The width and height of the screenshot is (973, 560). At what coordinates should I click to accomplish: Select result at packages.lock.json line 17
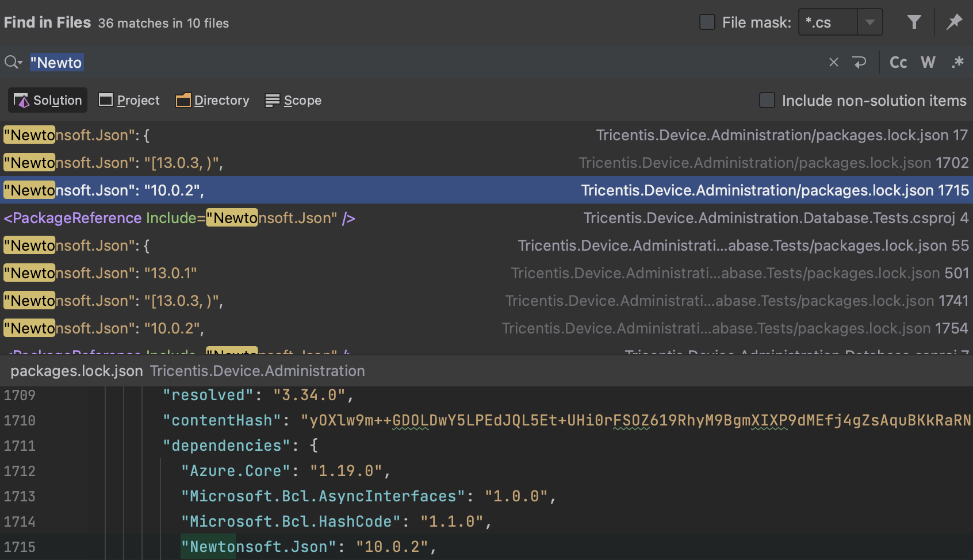coord(486,135)
